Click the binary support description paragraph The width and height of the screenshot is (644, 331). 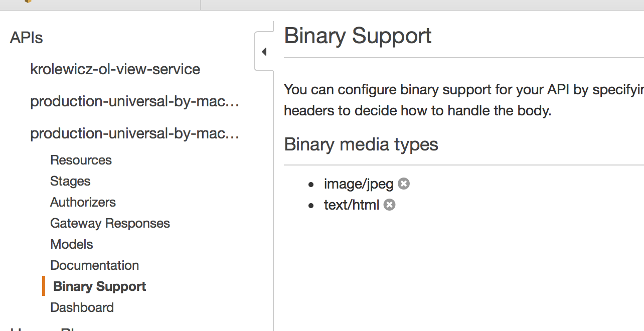click(x=451, y=100)
